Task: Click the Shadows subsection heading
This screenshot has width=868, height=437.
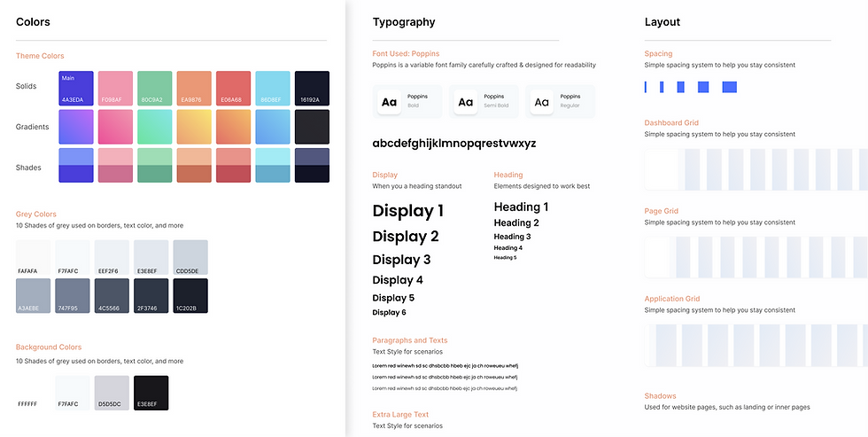Action: coord(661,396)
